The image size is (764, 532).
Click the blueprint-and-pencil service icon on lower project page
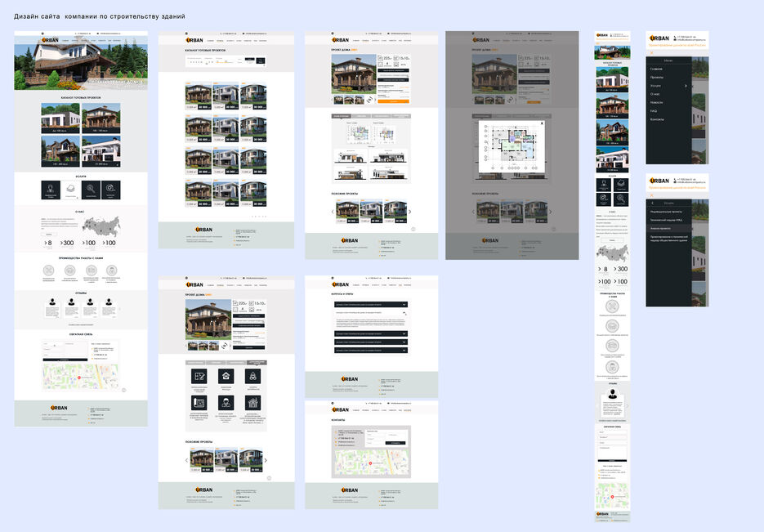coord(199,376)
